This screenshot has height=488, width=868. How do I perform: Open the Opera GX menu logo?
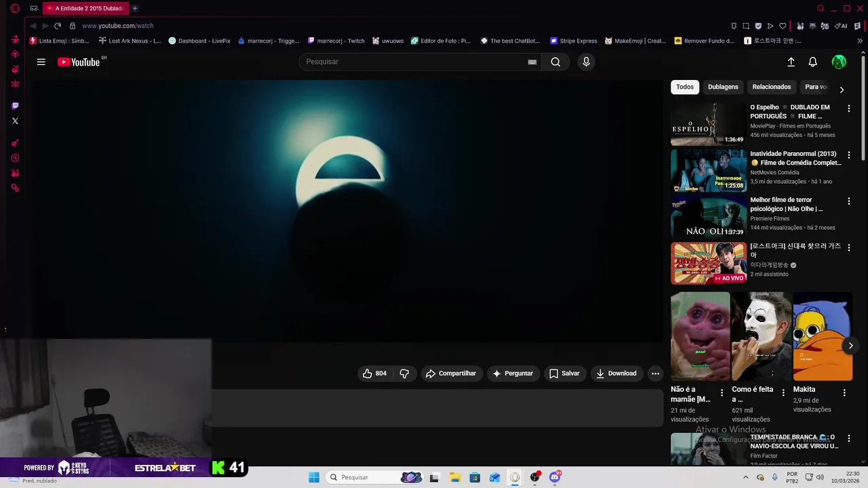pyautogui.click(x=15, y=9)
